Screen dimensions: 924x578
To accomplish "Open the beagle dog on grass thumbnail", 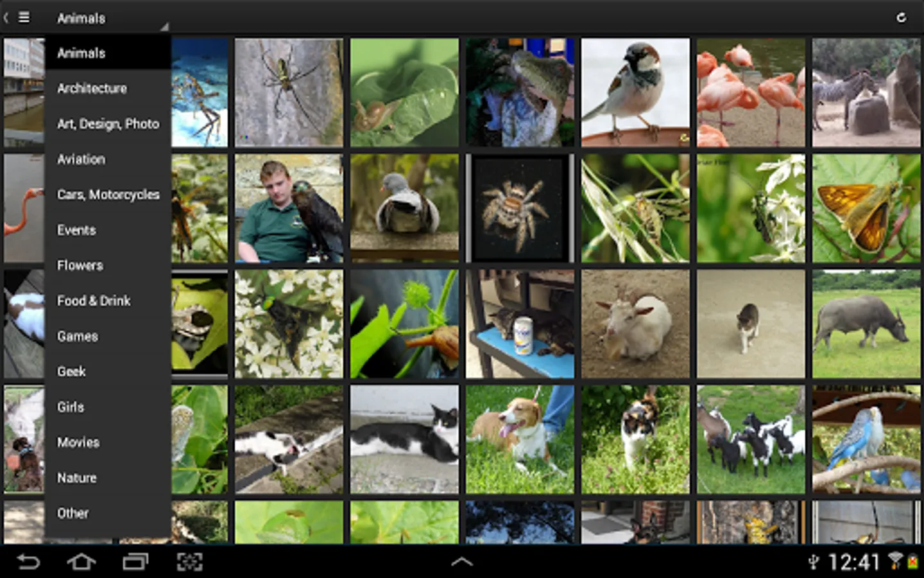I will [x=520, y=439].
